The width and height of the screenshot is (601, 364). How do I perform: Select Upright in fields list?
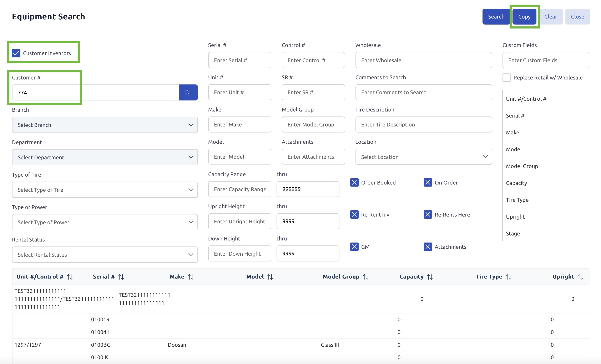(546, 217)
